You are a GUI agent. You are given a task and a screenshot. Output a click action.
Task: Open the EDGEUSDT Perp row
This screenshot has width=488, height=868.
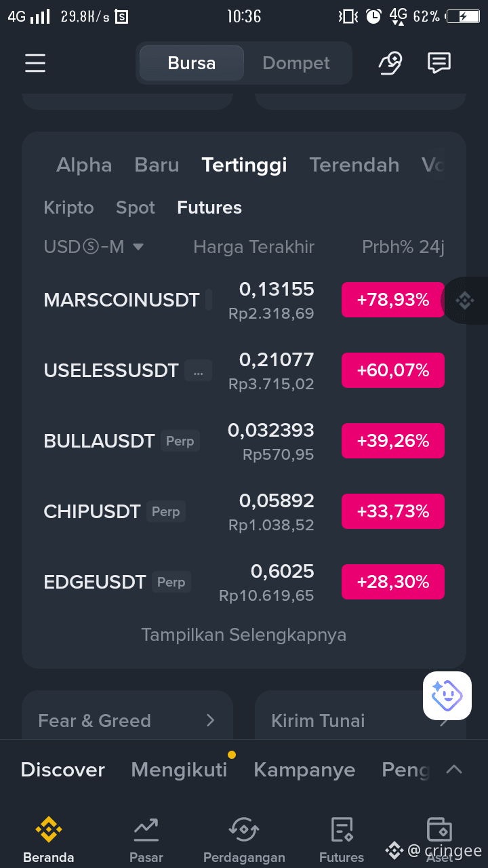[x=244, y=583]
